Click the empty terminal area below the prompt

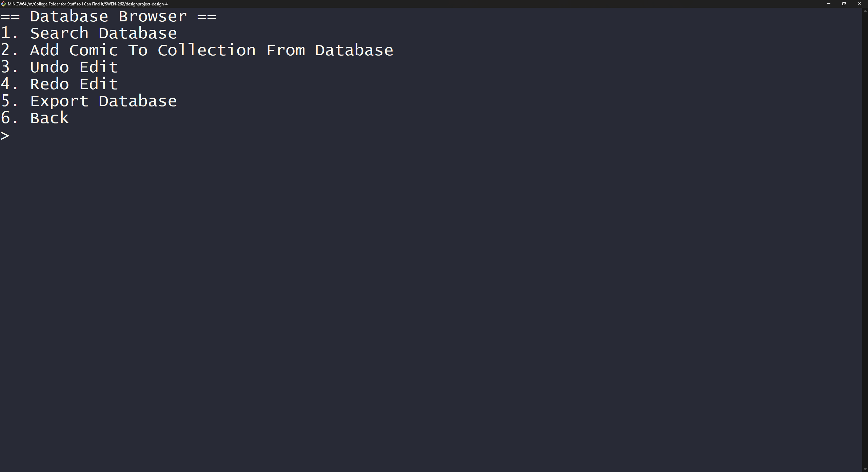pyautogui.click(x=407, y=271)
